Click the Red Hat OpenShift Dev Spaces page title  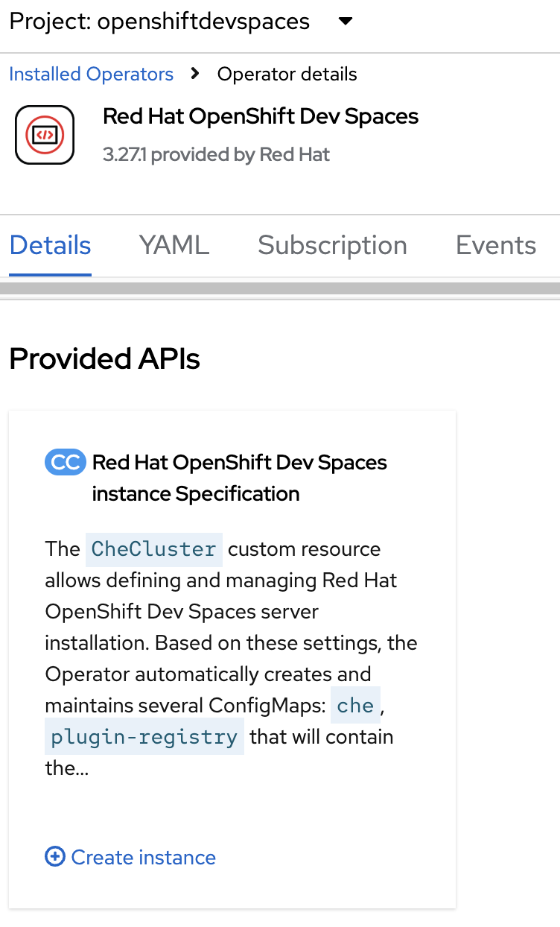coord(261,116)
